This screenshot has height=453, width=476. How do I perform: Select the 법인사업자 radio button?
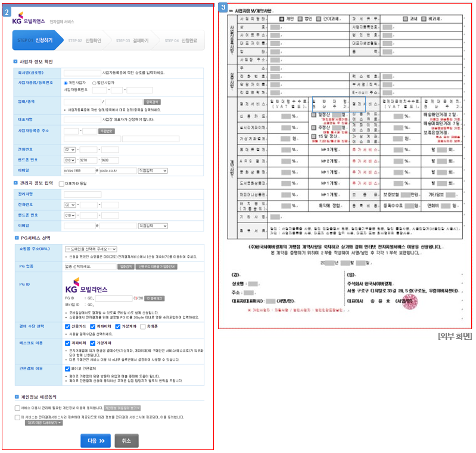click(x=94, y=83)
